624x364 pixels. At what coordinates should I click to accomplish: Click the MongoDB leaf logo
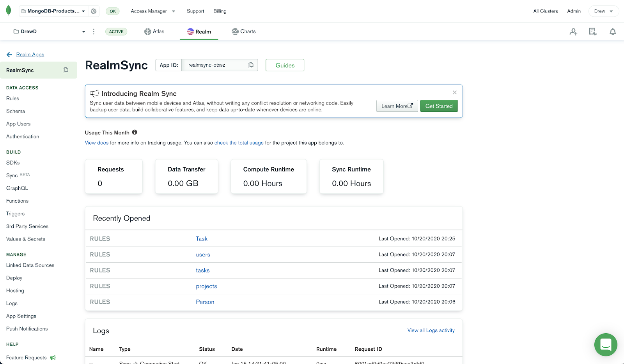(9, 11)
